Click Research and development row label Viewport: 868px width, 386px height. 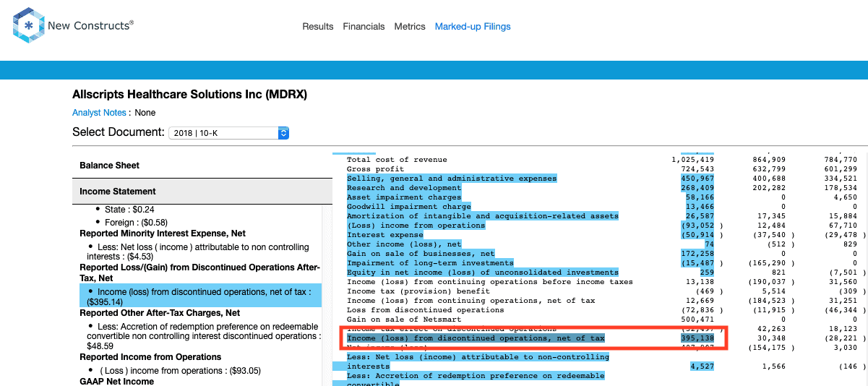coord(404,188)
